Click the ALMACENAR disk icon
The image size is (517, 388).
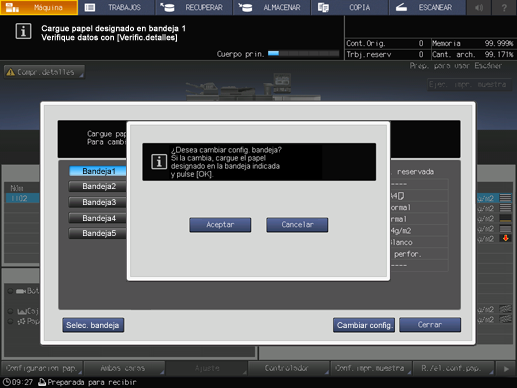click(245, 7)
